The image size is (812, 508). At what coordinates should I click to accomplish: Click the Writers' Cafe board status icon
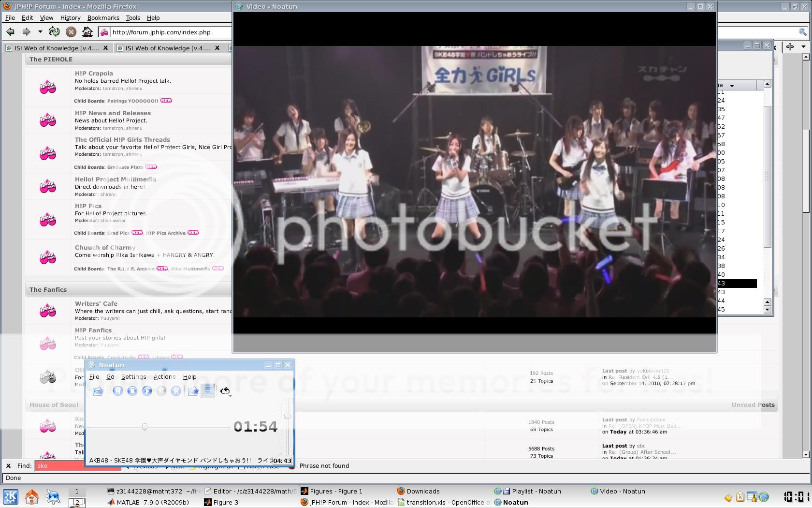tap(48, 310)
